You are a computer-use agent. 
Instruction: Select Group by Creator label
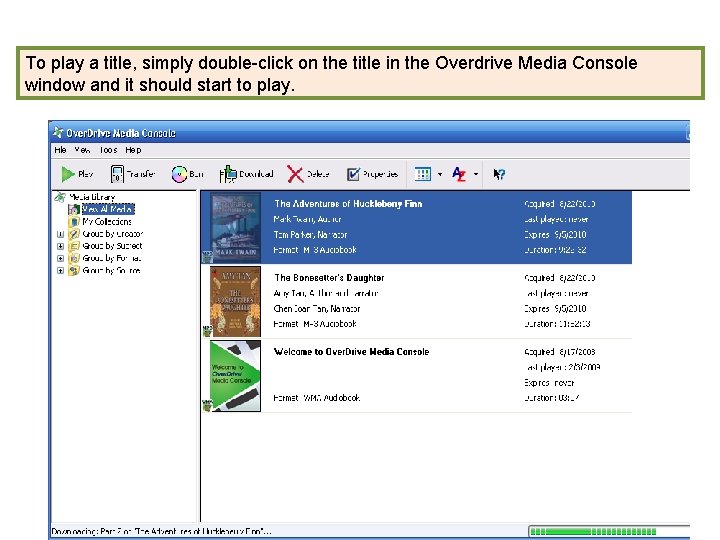(x=112, y=234)
